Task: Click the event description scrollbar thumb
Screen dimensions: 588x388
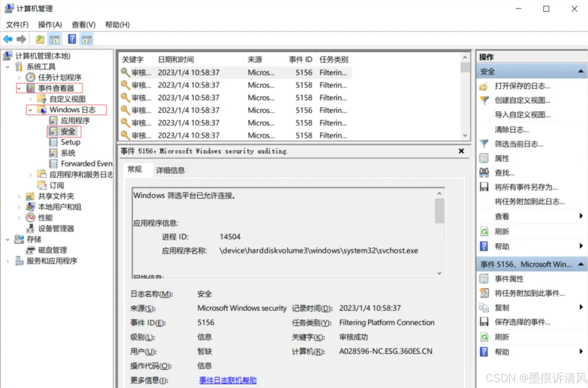Action: coord(439,211)
